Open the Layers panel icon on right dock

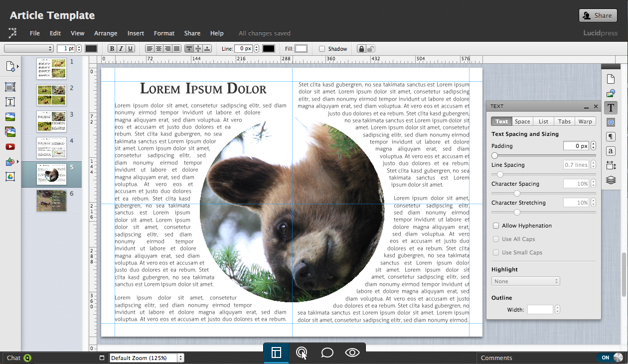[611, 180]
